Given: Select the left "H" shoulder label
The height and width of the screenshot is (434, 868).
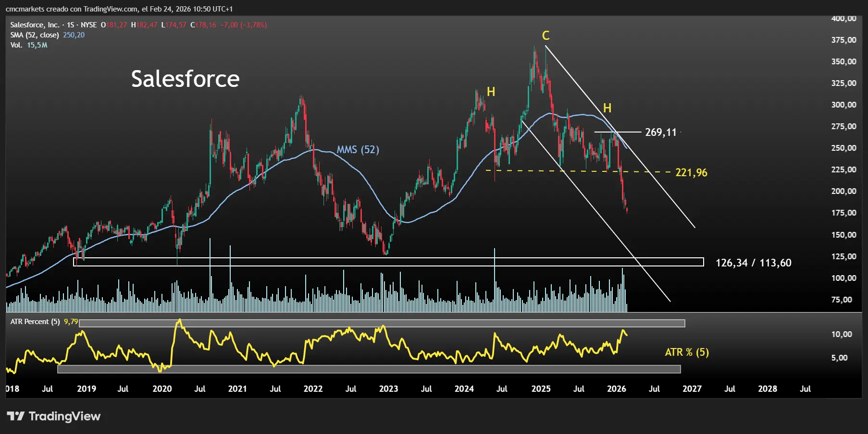Looking at the screenshot, I should point(491,91).
